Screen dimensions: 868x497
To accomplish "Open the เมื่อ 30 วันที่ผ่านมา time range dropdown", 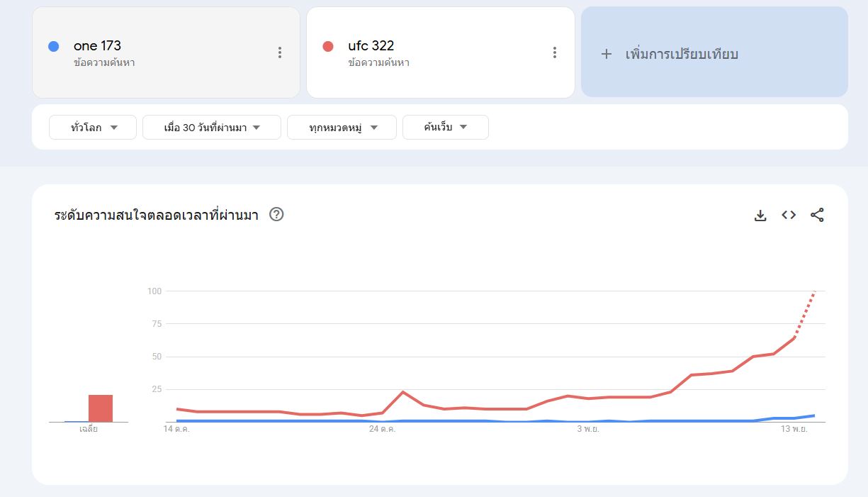I will coord(212,128).
